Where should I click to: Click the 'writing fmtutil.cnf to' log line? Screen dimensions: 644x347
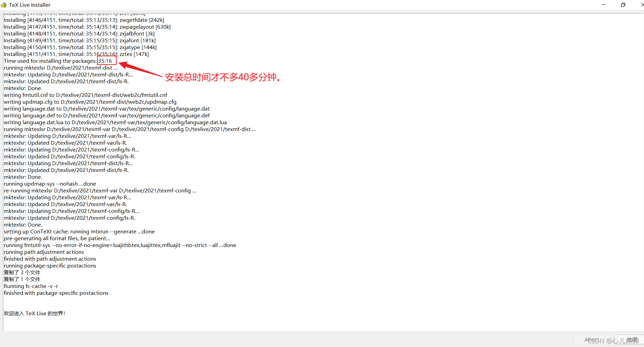[x=86, y=95]
